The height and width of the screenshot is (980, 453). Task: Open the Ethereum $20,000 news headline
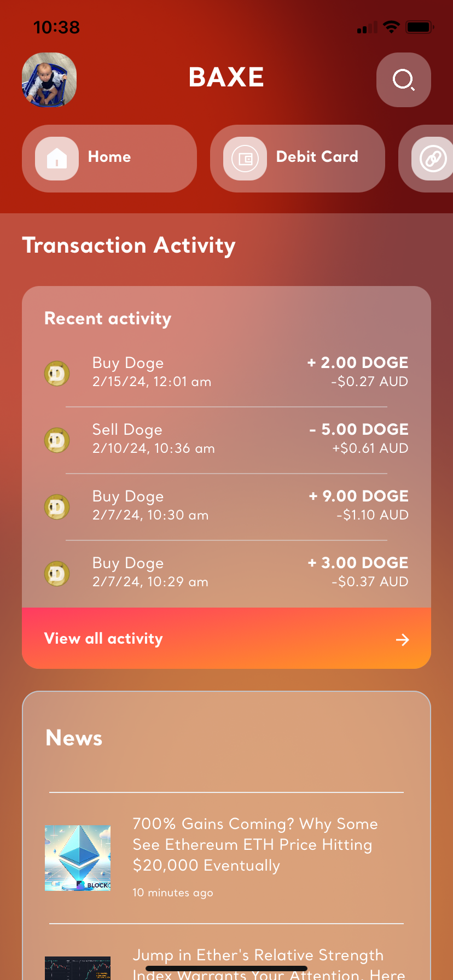coord(255,844)
